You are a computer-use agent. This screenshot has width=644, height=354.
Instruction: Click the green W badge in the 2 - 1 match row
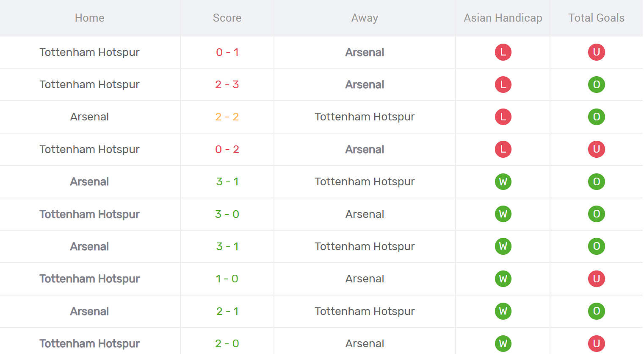pos(503,311)
